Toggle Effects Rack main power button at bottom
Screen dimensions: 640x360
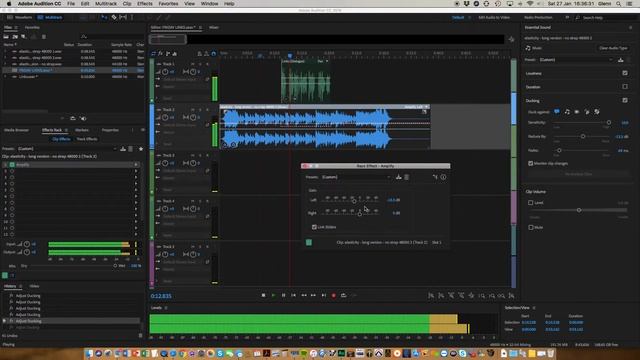pos(5,275)
